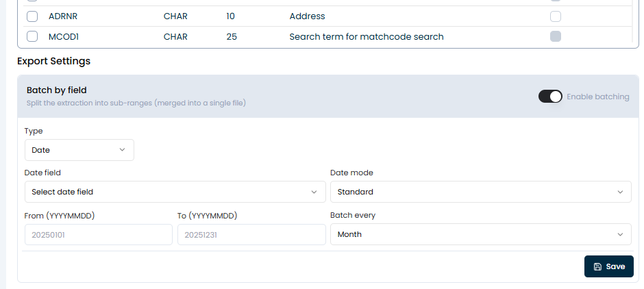Save the export settings

(608, 266)
